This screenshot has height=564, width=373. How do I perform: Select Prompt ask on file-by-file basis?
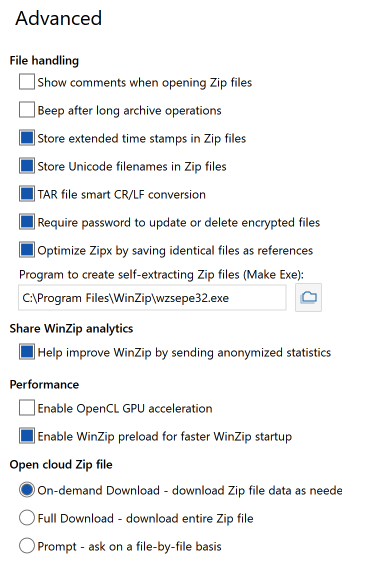[27, 546]
